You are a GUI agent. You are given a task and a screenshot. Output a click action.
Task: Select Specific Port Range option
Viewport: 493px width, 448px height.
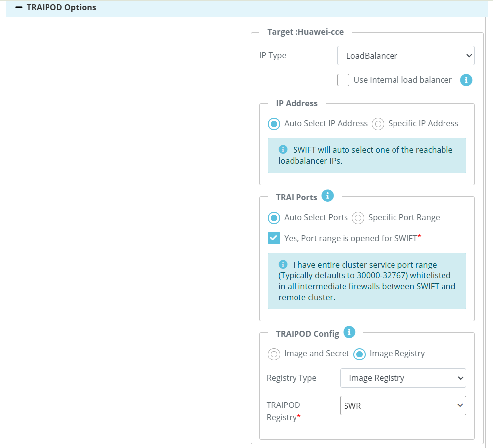358,218
